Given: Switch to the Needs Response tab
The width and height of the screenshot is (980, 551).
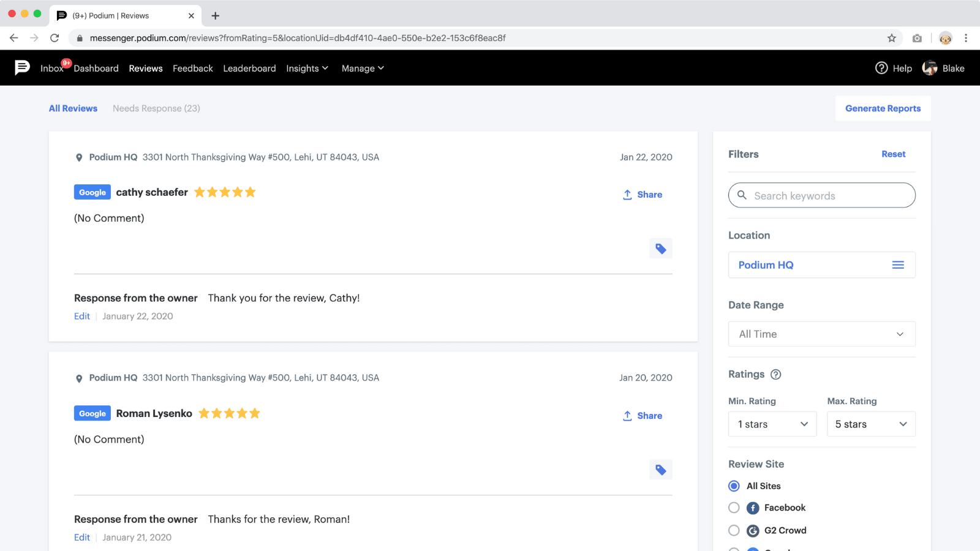Looking at the screenshot, I should 156,108.
